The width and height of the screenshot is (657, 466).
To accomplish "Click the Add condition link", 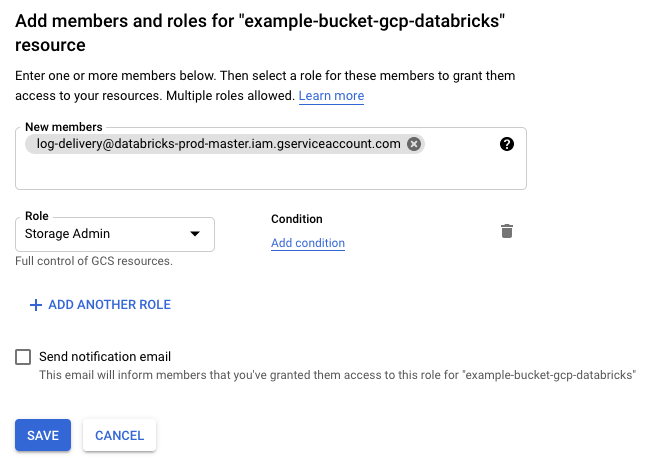I will (x=308, y=243).
